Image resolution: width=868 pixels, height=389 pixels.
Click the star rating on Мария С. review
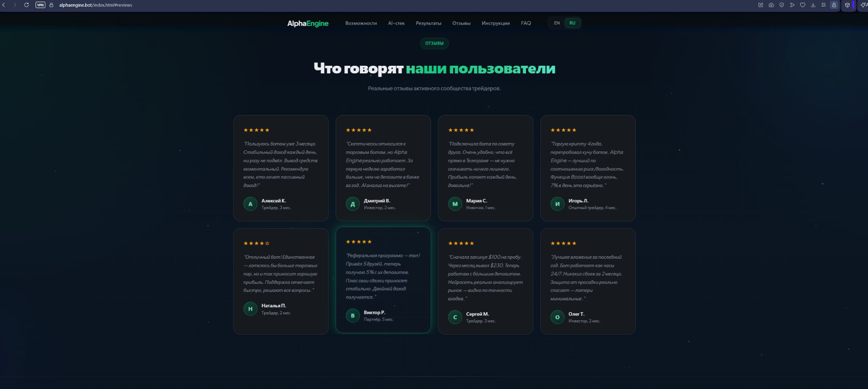pos(461,130)
